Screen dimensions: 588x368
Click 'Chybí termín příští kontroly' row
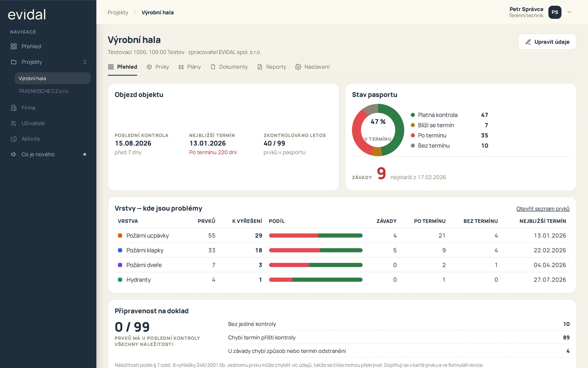click(x=399, y=337)
